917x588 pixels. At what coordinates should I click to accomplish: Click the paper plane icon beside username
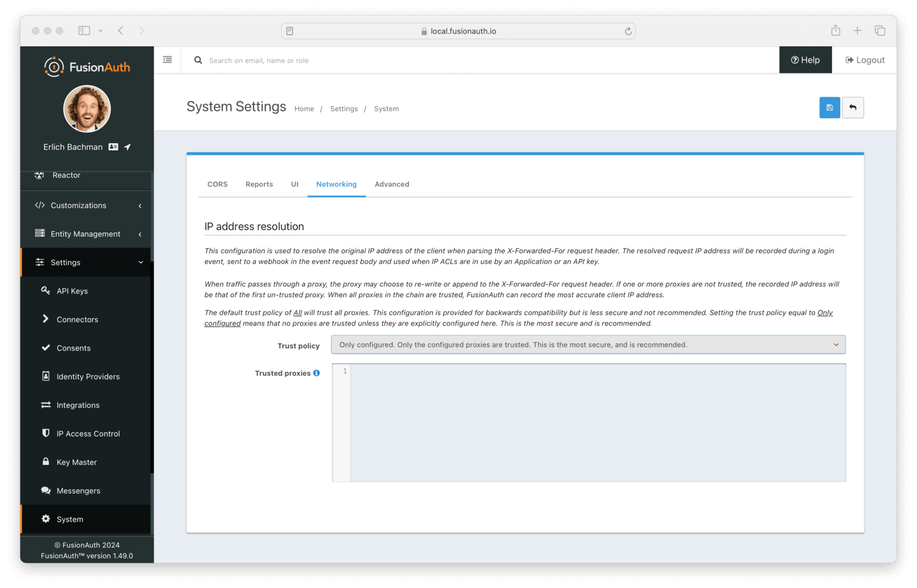pos(127,147)
